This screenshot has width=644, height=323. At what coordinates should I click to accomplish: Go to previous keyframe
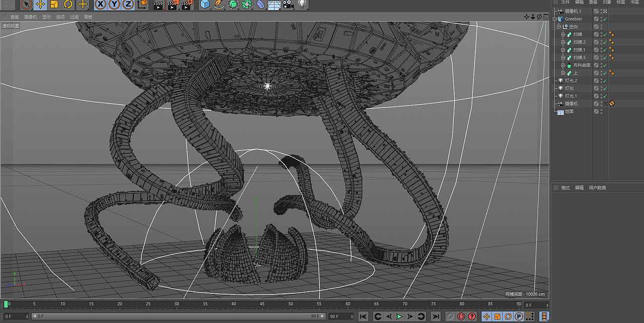coord(377,316)
